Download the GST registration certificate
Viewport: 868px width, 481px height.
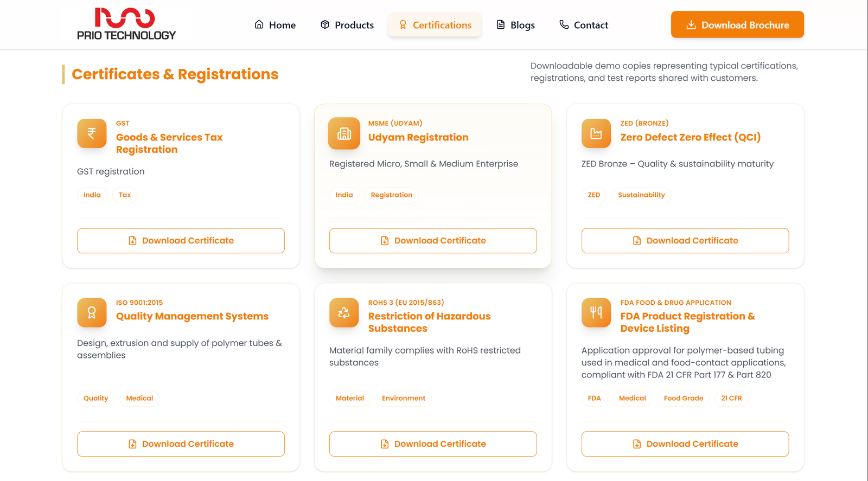(181, 241)
